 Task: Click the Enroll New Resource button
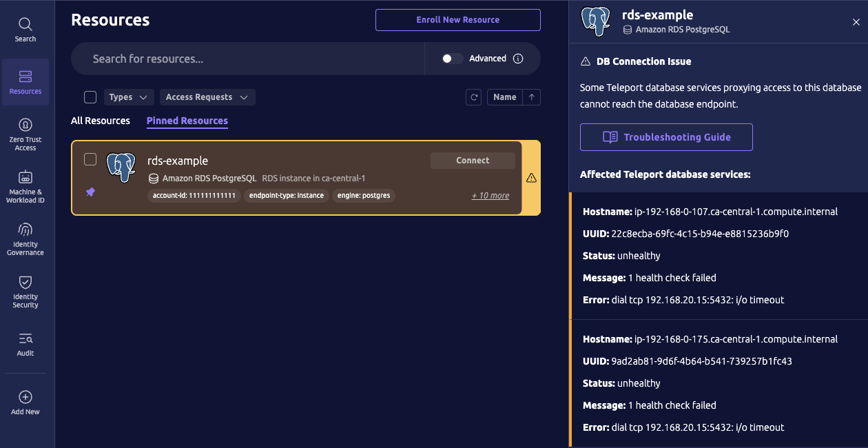click(x=457, y=20)
